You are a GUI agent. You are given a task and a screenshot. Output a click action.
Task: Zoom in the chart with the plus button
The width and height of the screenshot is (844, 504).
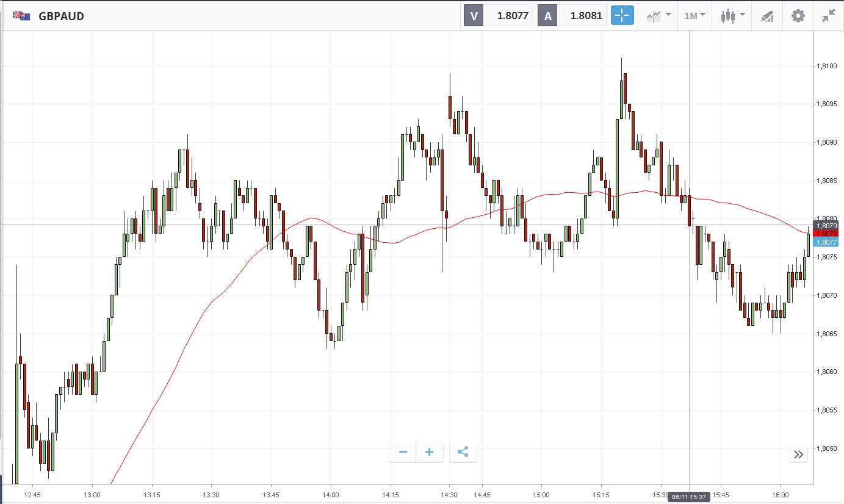pos(430,452)
